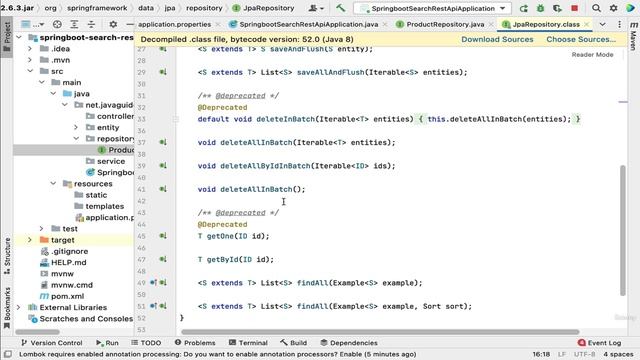The image size is (640, 360).
Task: Click UTF-8 encoding in status bar
Action: (584, 354)
